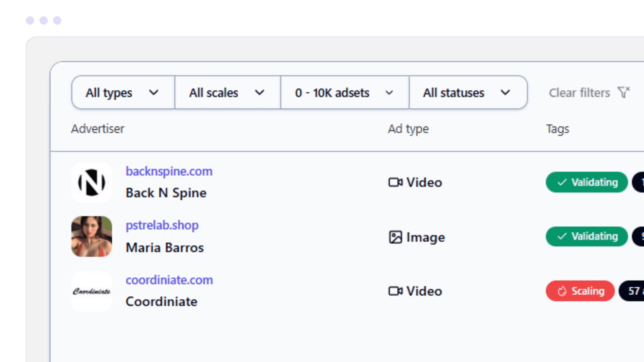Click the Back N Spine logo thumbnail

(92, 183)
